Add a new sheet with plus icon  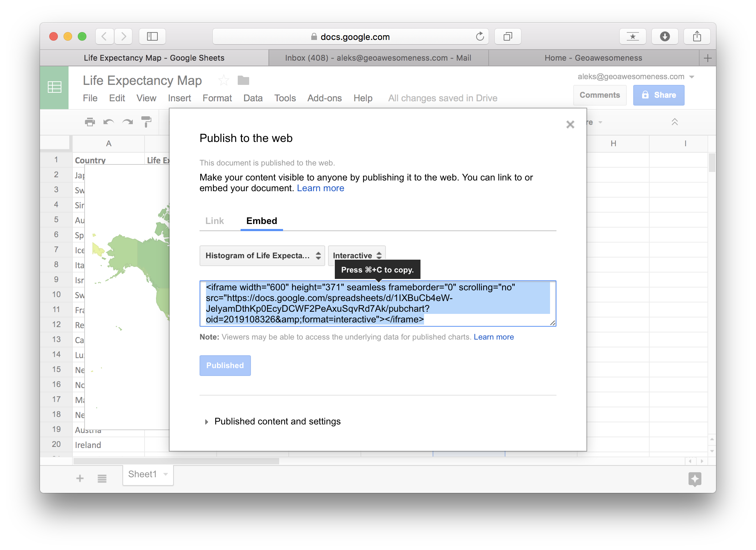(80, 478)
